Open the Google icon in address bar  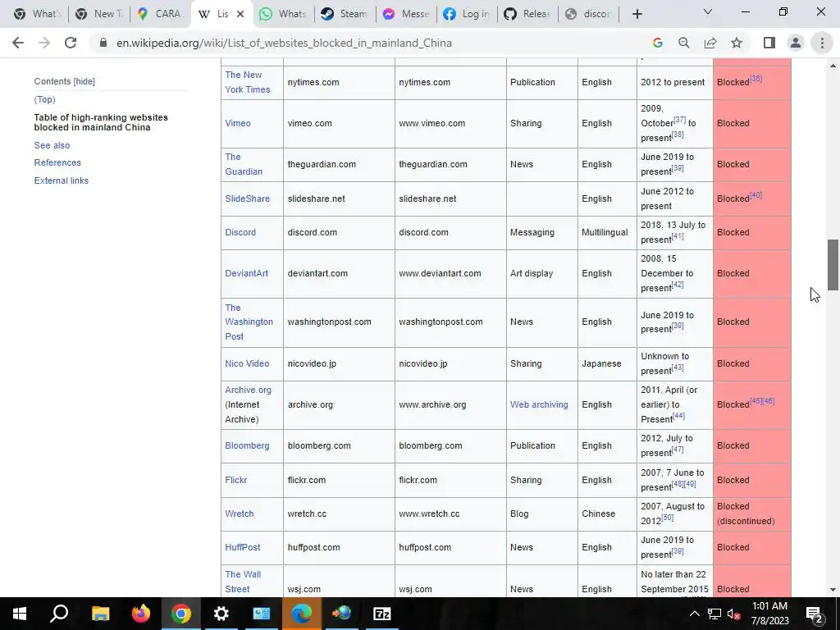pyautogui.click(x=657, y=43)
